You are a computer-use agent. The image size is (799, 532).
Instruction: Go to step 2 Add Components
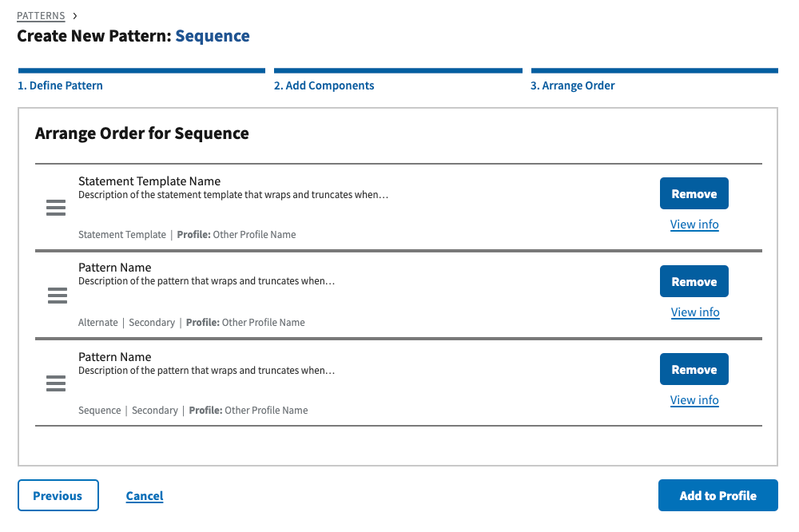pyautogui.click(x=324, y=85)
